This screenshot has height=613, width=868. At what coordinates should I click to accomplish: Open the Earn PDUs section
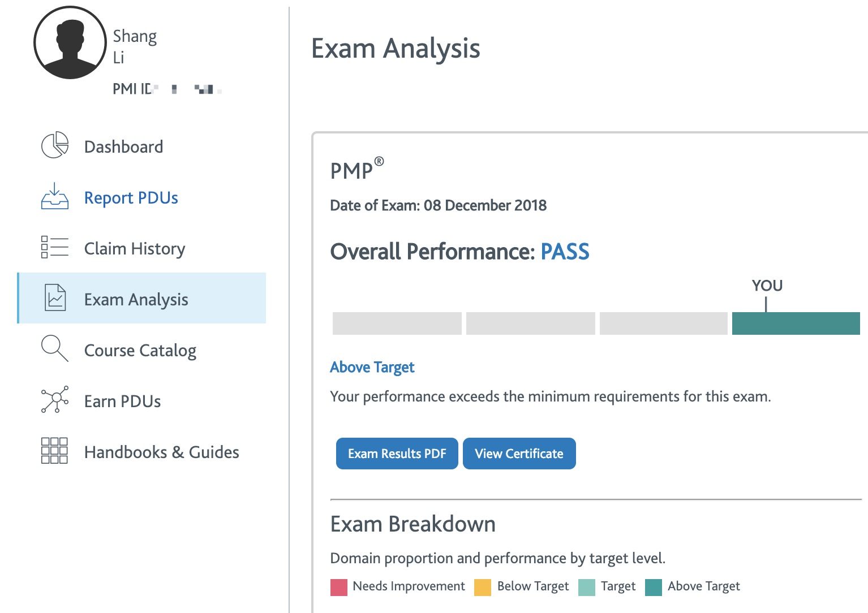123,402
